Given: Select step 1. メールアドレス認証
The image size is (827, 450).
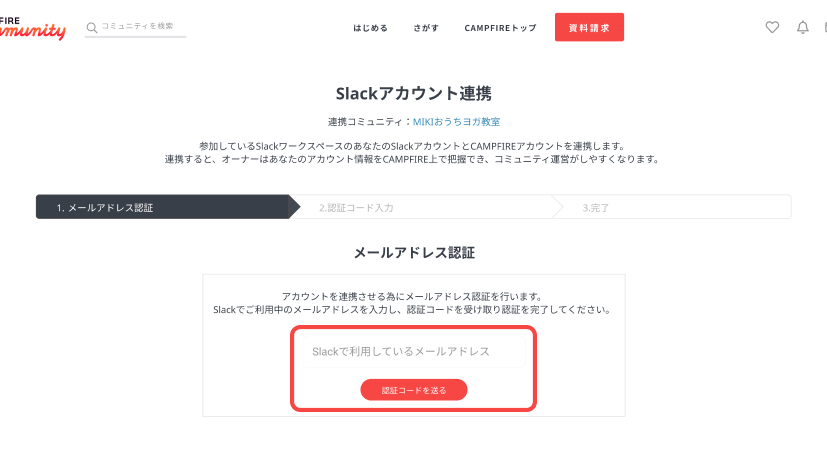Looking at the screenshot, I should (162, 208).
